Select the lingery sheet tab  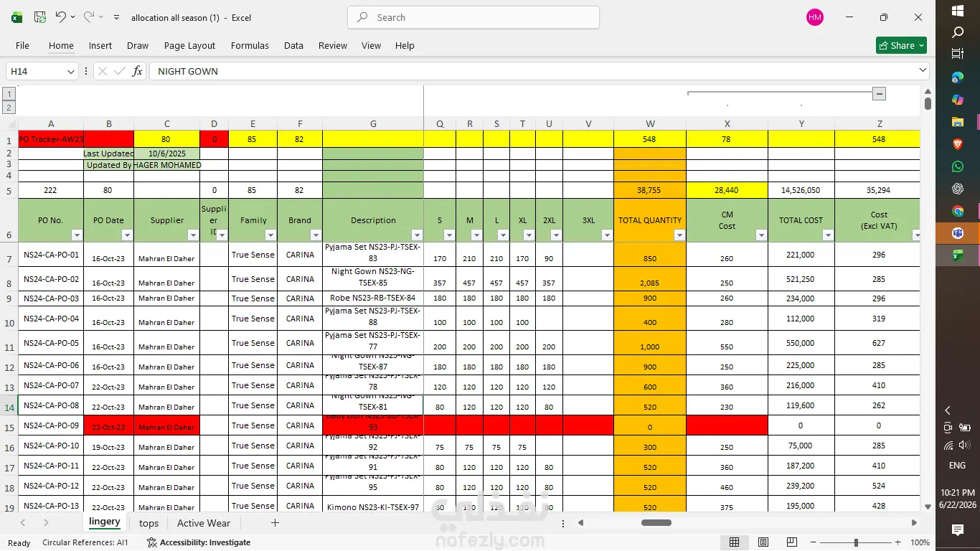click(105, 522)
